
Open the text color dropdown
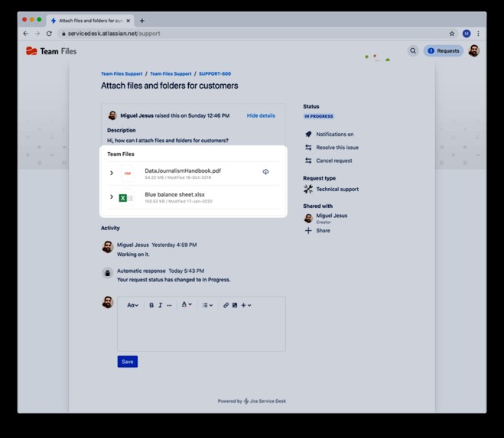187,305
